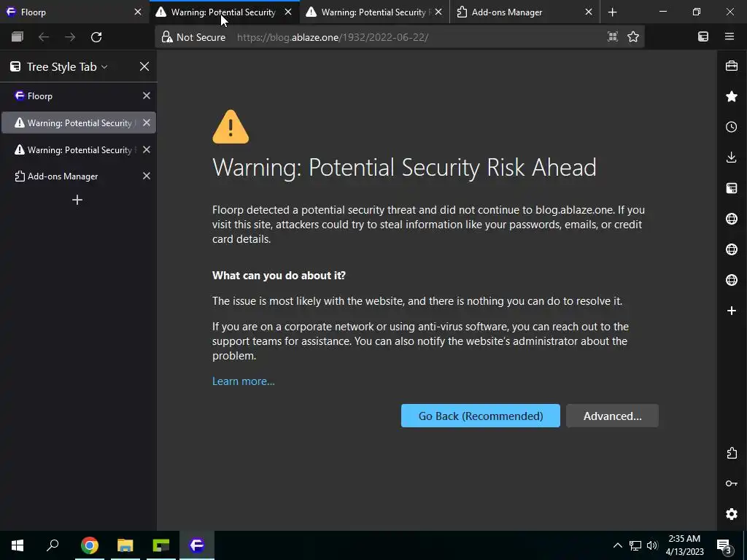Viewport: 747px width, 560px height.
Task: Click the Advanced... button
Action: click(x=612, y=416)
